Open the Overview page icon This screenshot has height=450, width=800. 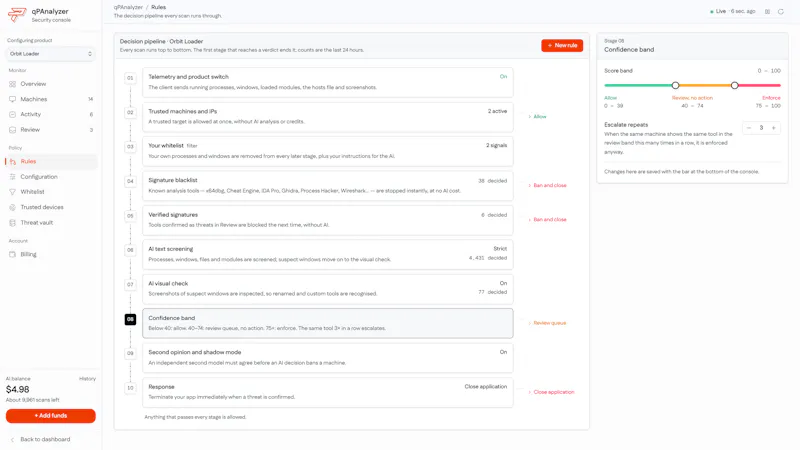tap(12, 84)
